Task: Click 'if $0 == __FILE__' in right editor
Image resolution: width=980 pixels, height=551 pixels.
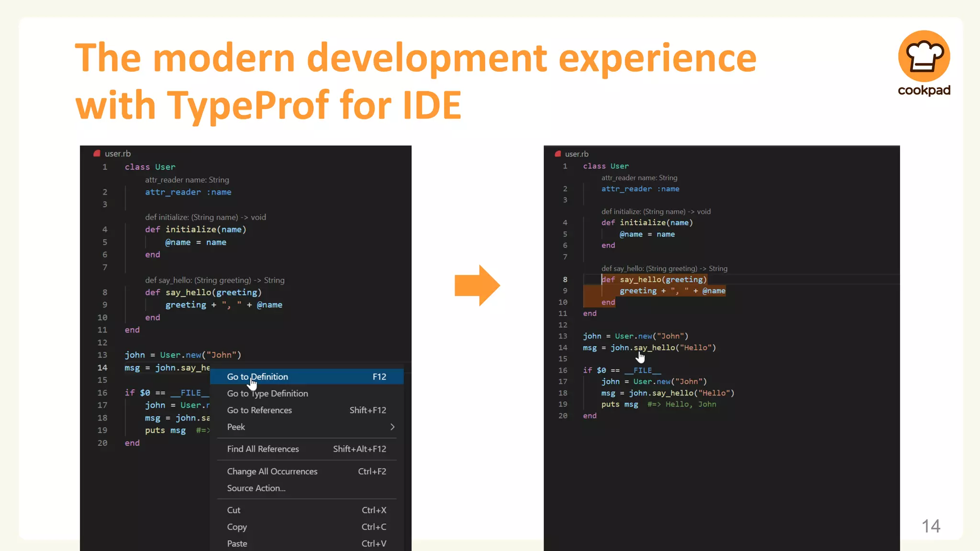Action: coord(622,371)
